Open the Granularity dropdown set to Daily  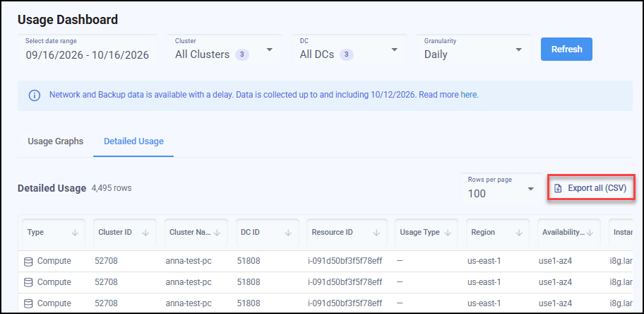pyautogui.click(x=474, y=50)
